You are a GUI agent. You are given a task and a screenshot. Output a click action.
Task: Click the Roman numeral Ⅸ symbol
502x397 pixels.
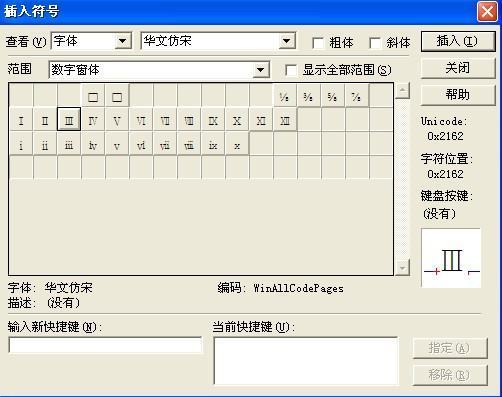pos(213,119)
